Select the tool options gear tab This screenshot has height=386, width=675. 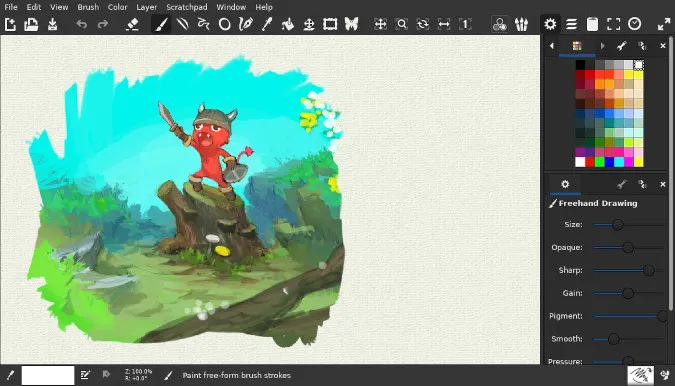565,185
